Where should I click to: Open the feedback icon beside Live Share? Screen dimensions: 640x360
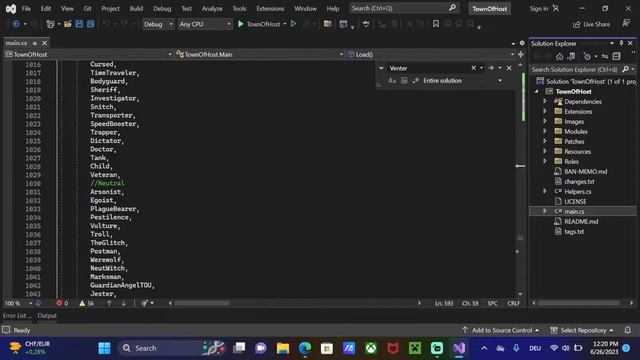click(626, 23)
